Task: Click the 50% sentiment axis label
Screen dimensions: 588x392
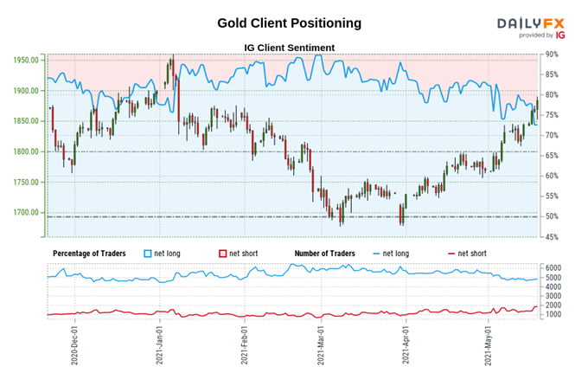Action: pos(552,216)
